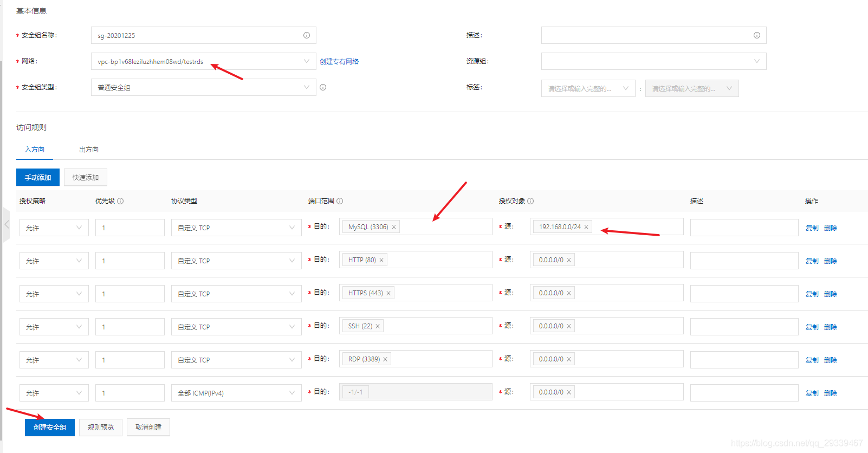This screenshot has width=868, height=453.
Task: Click info icon in description field
Action: pyautogui.click(x=757, y=35)
